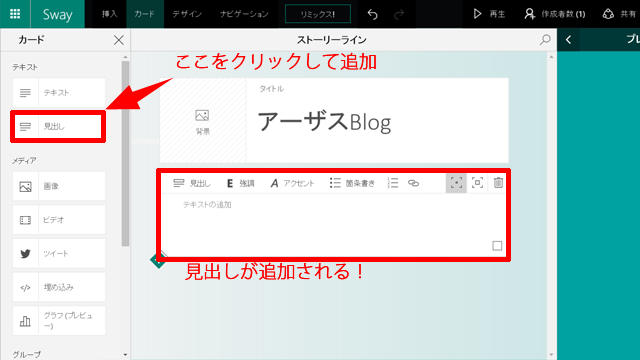The image size is (640, 360).
Task: Apply アクセント accent formatting
Action: point(292,183)
